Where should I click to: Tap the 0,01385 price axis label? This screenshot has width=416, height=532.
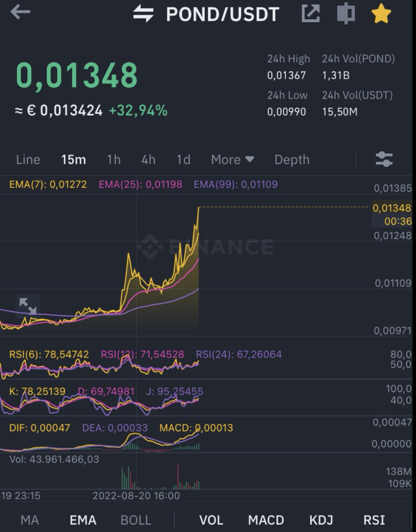tap(392, 188)
